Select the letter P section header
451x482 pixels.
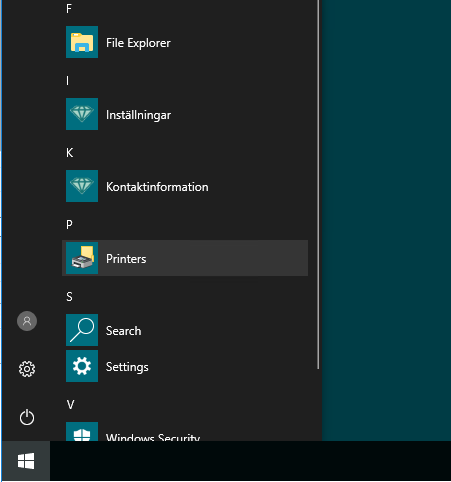coord(69,225)
